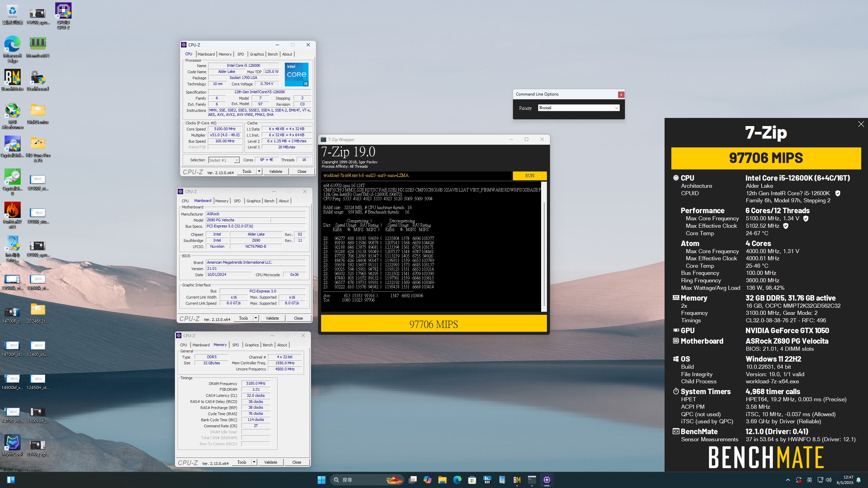Switch to the console window in taskbar

(x=532, y=480)
